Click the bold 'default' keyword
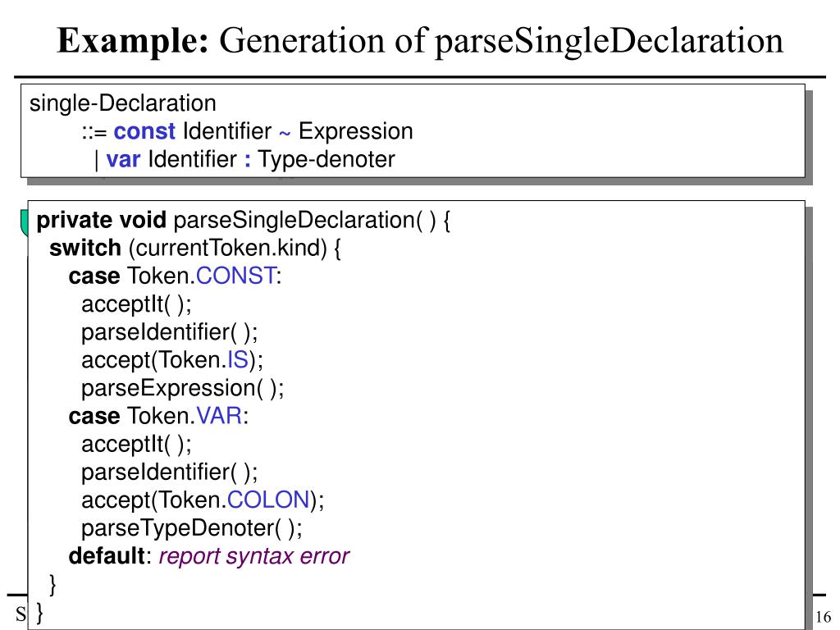The width and height of the screenshot is (840, 630). pyautogui.click(x=107, y=556)
